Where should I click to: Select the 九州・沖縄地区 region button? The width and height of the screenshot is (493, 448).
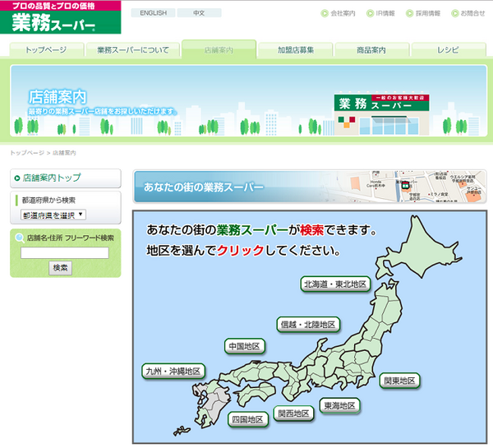[x=173, y=372]
